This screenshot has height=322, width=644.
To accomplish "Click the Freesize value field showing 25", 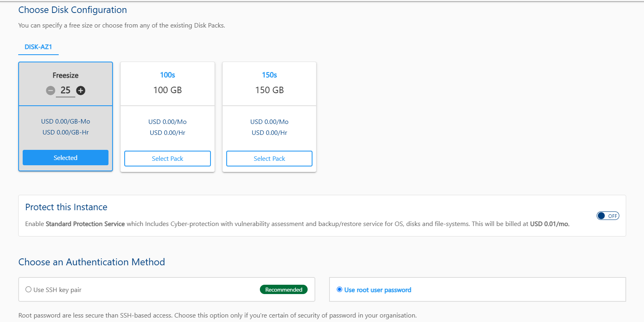I will [66, 91].
